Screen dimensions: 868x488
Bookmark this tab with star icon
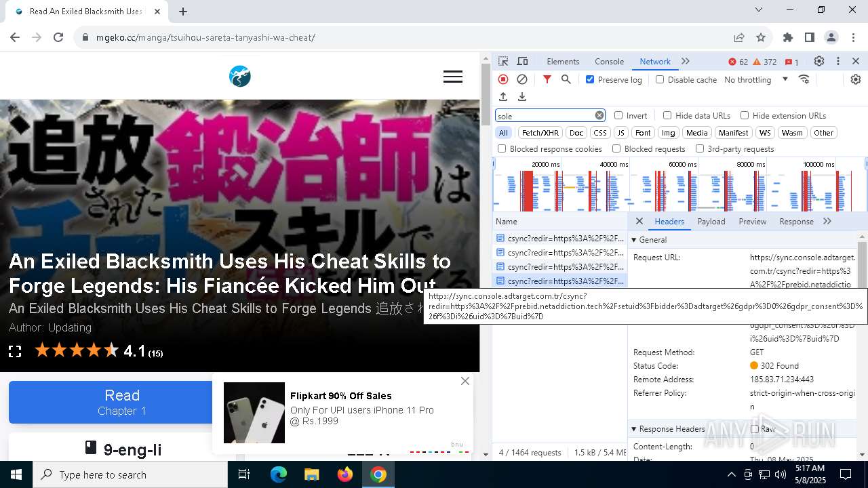pos(761,37)
